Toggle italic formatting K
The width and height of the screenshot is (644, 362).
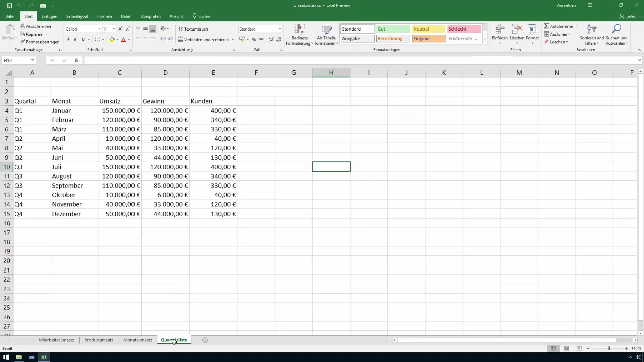coord(75,39)
